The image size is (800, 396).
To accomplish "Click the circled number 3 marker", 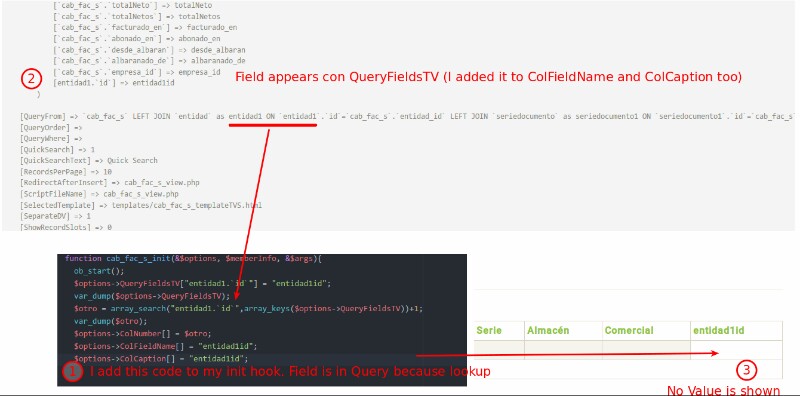I will click(x=747, y=370).
